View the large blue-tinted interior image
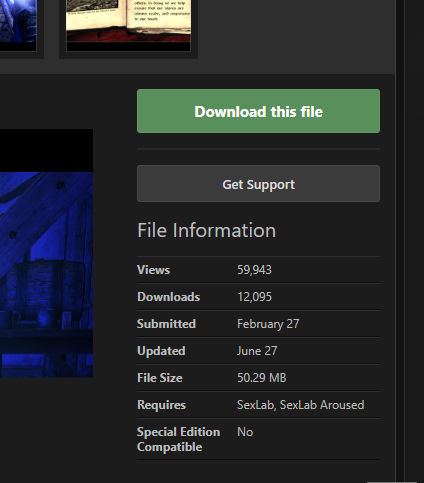 46,253
